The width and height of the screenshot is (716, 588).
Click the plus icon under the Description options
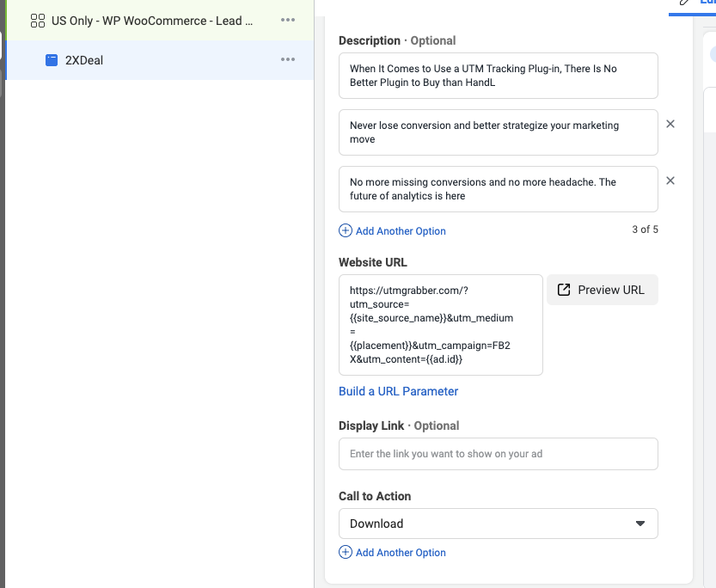click(x=346, y=230)
